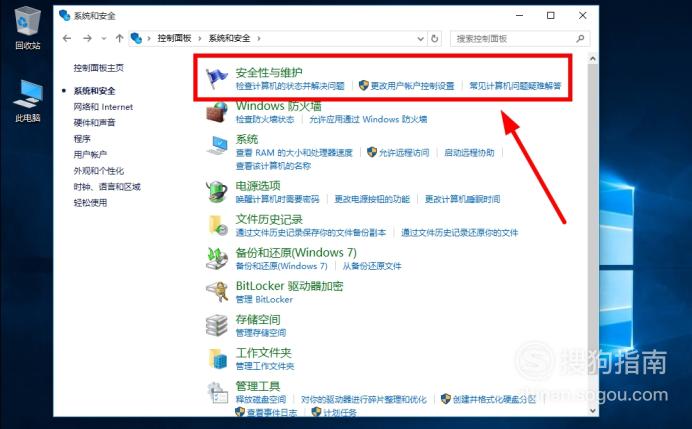
Task: Click 管理工作文件夹 link
Action: click(265, 366)
